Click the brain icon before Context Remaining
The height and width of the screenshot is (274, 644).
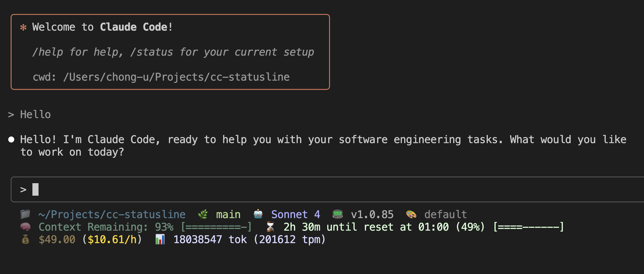click(x=25, y=227)
